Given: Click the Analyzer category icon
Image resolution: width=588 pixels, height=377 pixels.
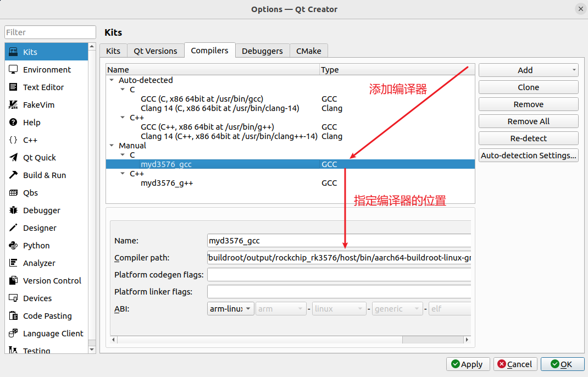Looking at the screenshot, I should pos(13,263).
